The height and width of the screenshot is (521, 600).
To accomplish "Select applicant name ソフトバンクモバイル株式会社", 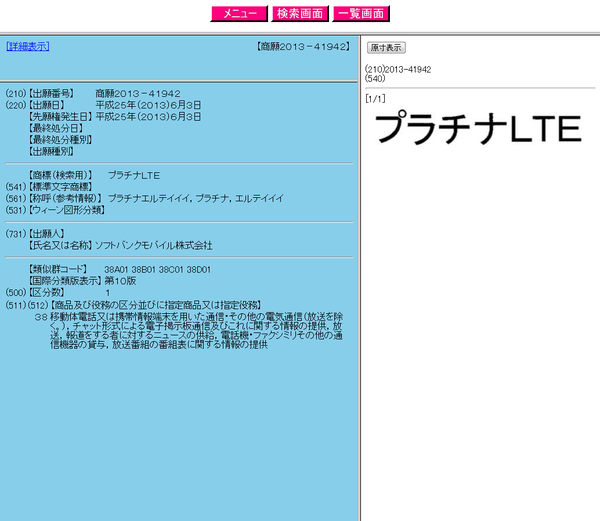I will [x=153, y=245].
